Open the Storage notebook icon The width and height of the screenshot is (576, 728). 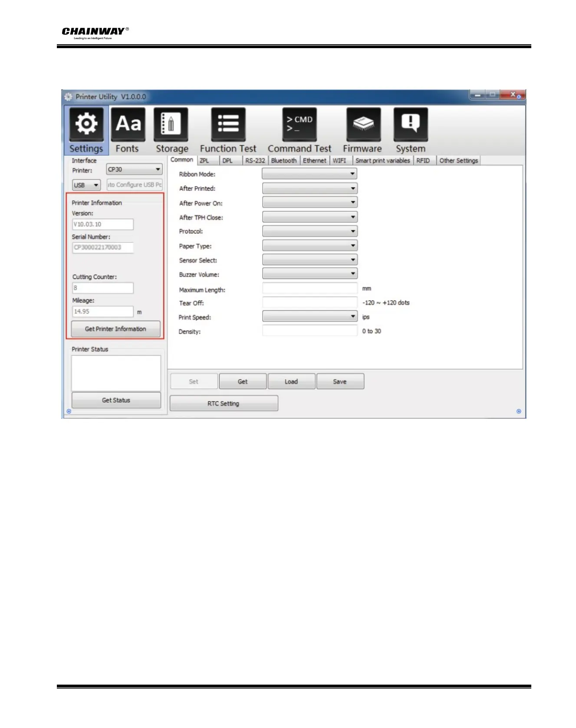point(171,125)
